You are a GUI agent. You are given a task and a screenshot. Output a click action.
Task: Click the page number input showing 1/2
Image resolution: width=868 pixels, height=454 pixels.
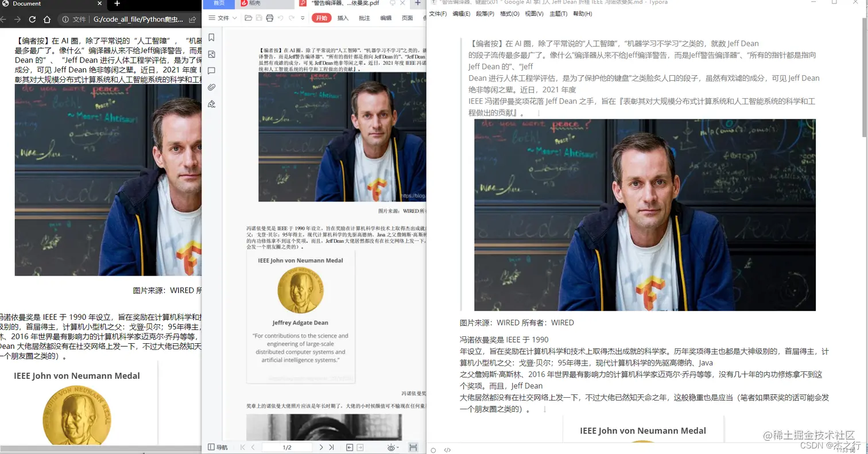[287, 447]
